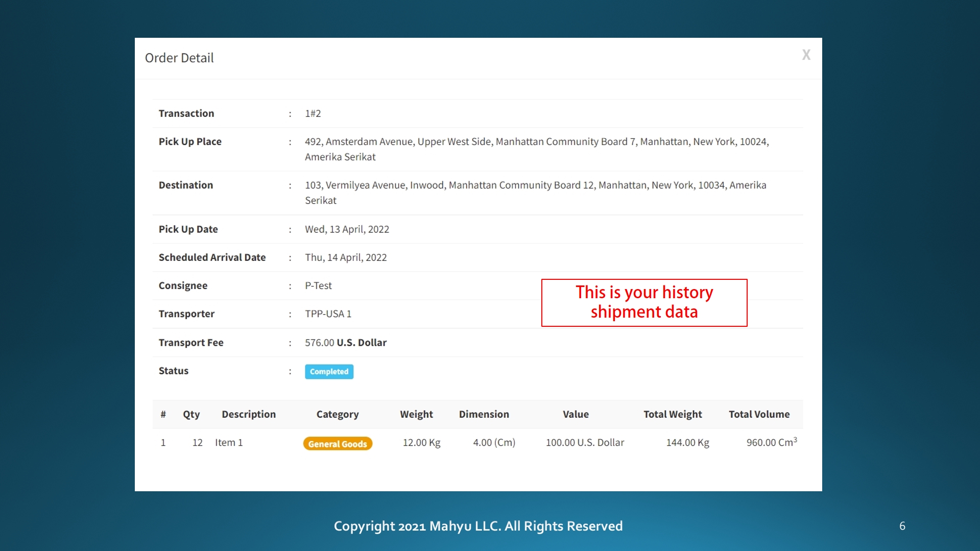
Task: Click the # column header
Action: tap(163, 414)
